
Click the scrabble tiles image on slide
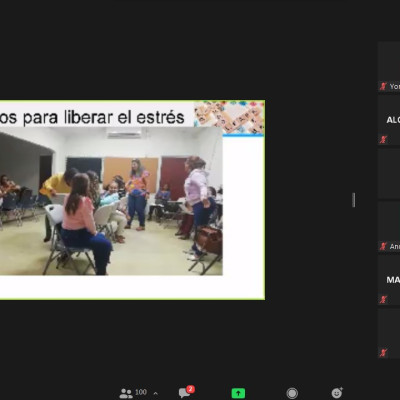[x=229, y=118]
